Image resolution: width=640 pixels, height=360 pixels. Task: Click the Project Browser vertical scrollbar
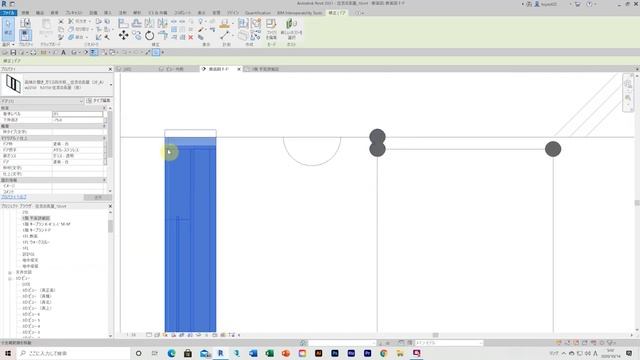click(x=110, y=227)
